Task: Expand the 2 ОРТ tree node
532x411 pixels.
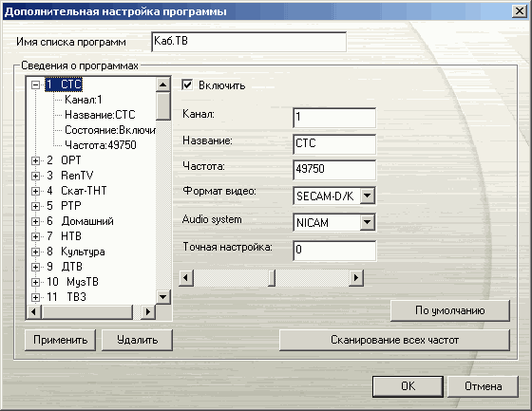Action: pos(36,160)
